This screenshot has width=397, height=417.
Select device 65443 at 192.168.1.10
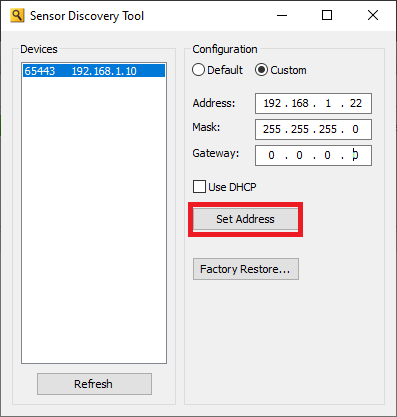click(94, 71)
